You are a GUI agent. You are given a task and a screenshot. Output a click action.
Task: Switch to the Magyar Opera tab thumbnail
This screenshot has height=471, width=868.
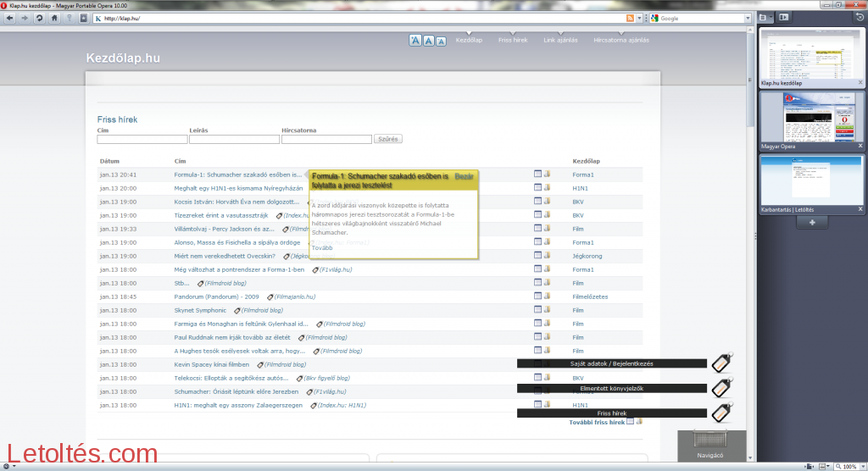pyautogui.click(x=811, y=120)
